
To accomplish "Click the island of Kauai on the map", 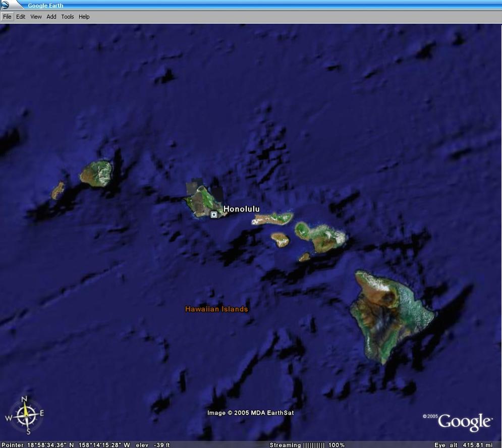I will [x=96, y=173].
